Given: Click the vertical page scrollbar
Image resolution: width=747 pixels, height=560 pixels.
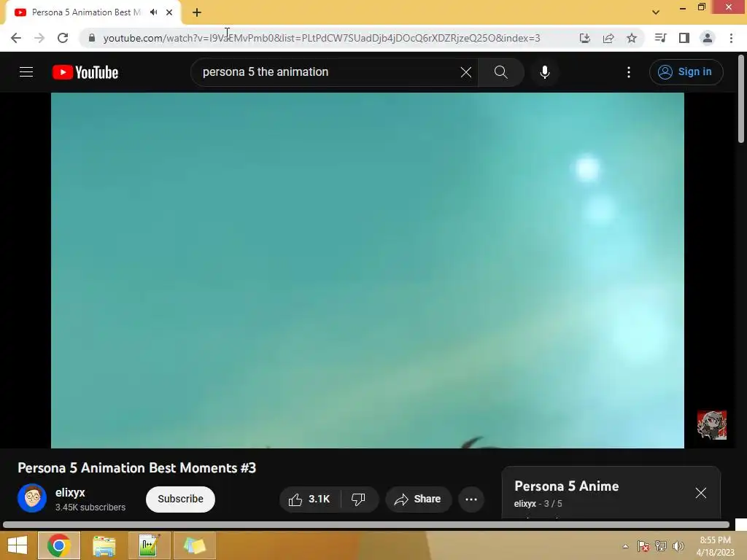Looking at the screenshot, I should [741, 98].
